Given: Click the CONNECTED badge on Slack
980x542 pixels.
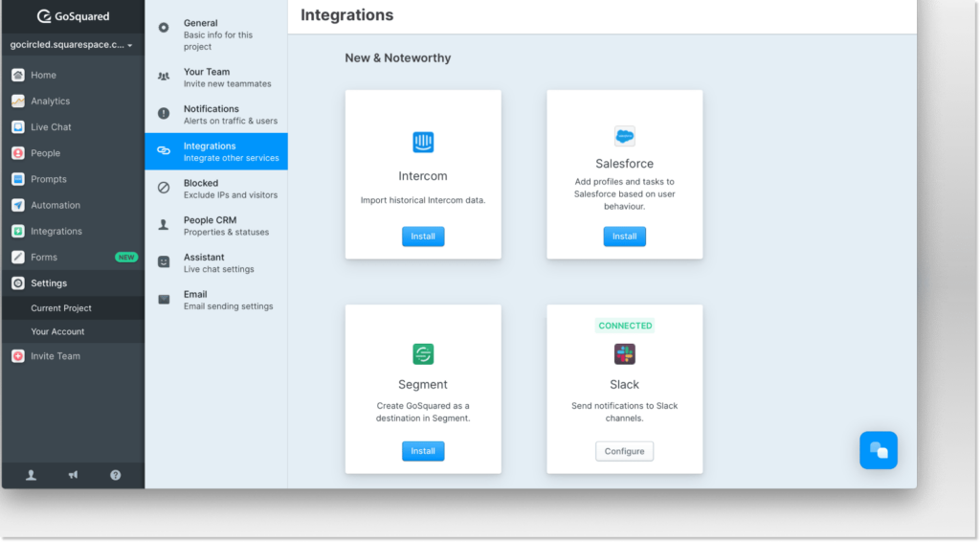Looking at the screenshot, I should [625, 326].
